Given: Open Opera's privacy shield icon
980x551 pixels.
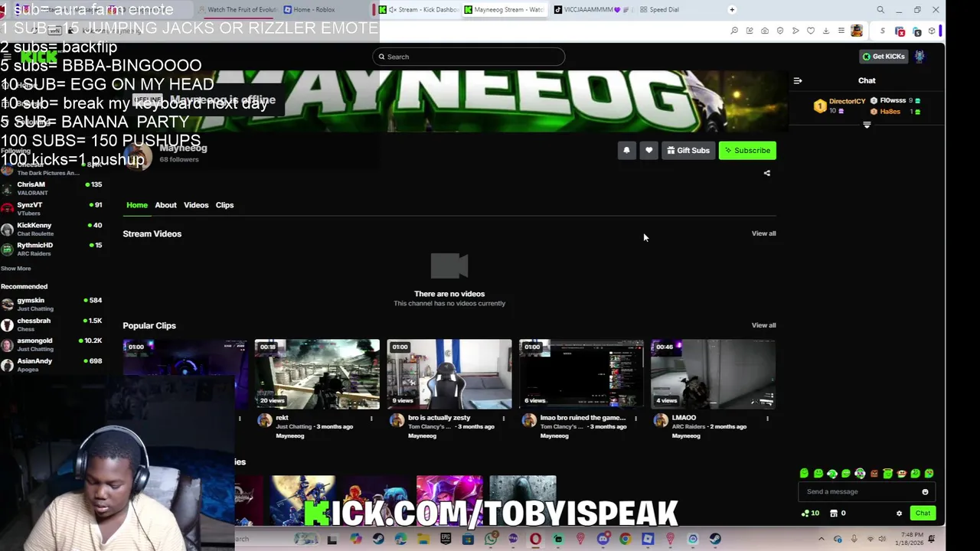Looking at the screenshot, I should tap(780, 31).
